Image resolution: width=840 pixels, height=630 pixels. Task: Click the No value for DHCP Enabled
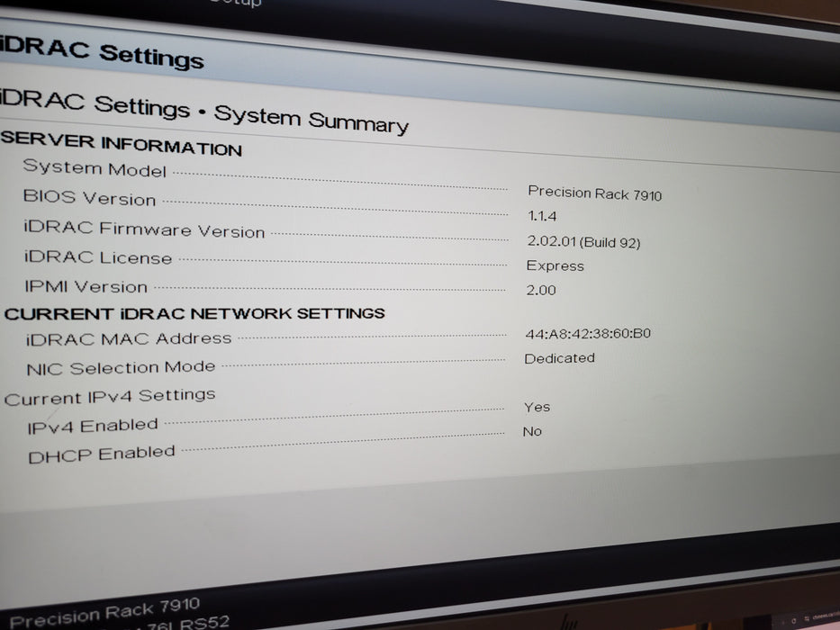click(532, 431)
